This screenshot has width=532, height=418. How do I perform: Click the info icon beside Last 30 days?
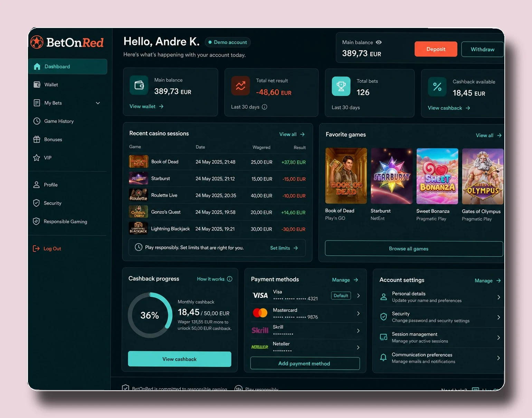[265, 107]
